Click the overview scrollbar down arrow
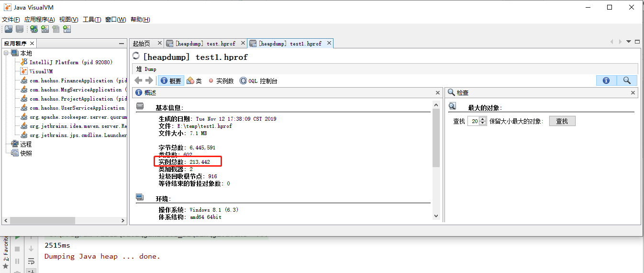 pyautogui.click(x=436, y=216)
